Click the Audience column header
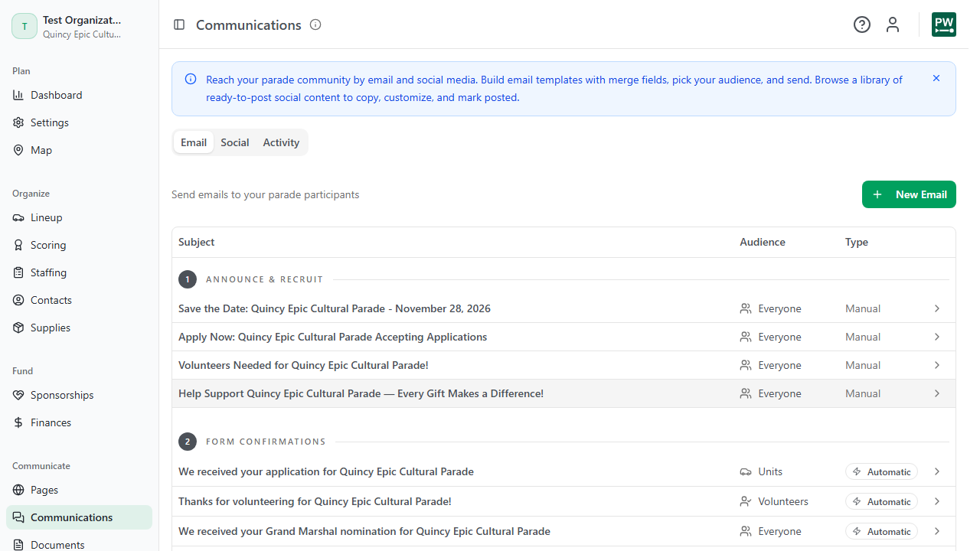 (763, 242)
